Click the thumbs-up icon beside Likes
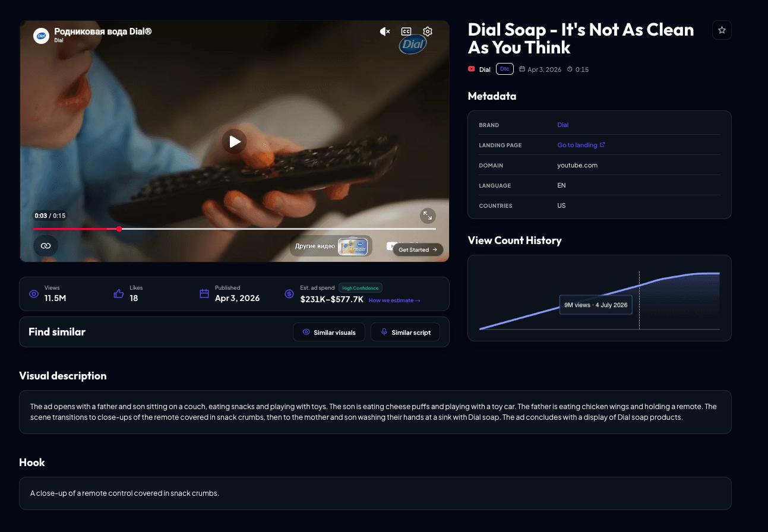Image resolution: width=768 pixels, height=532 pixels. (x=119, y=293)
